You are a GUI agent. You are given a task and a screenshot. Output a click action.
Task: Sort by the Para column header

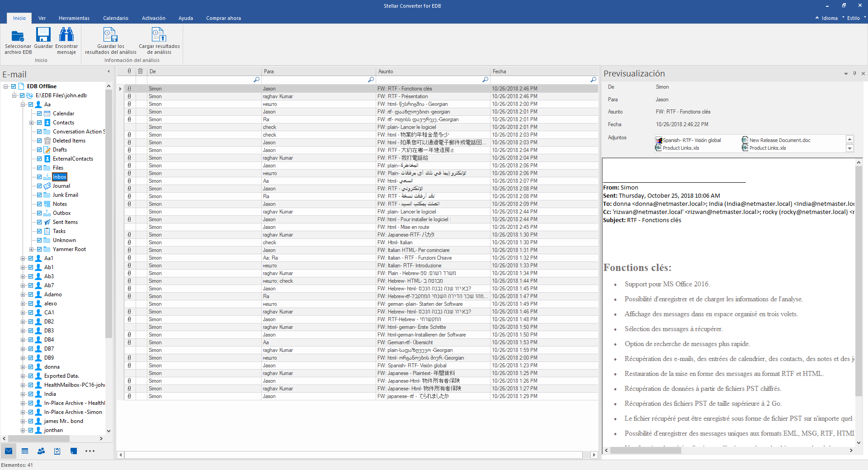coord(319,71)
